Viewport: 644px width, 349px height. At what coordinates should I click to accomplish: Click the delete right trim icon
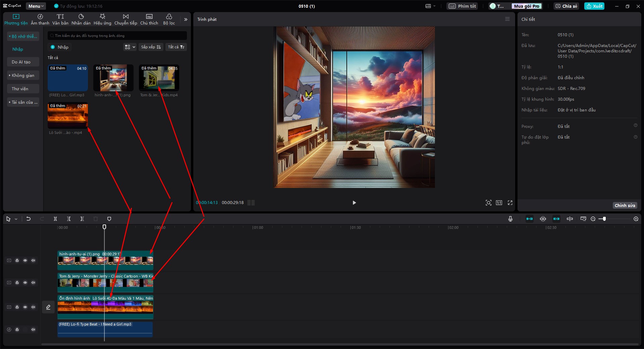82,219
